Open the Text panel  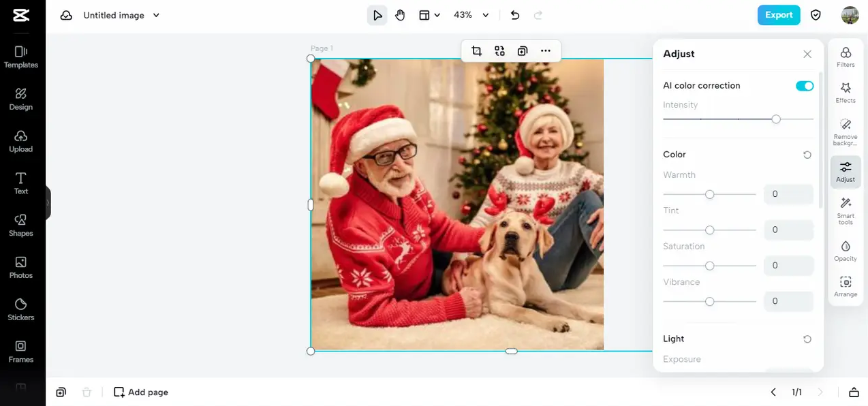pyautogui.click(x=21, y=183)
